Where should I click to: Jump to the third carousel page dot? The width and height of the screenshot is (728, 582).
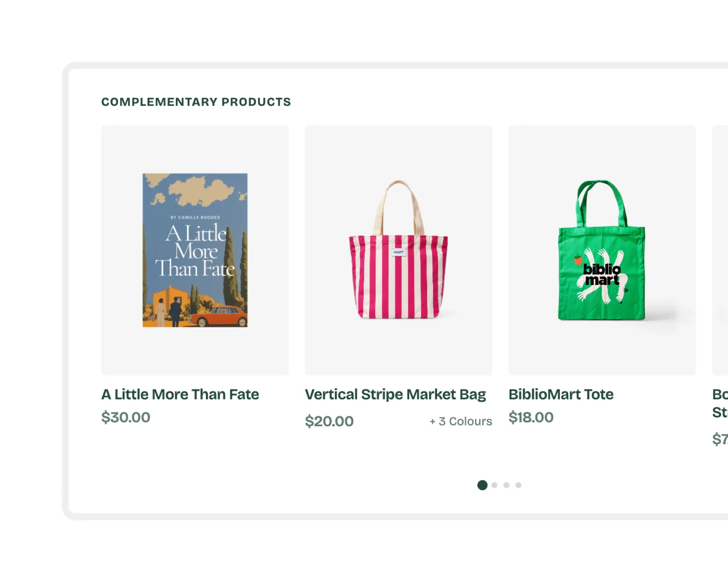(x=507, y=485)
